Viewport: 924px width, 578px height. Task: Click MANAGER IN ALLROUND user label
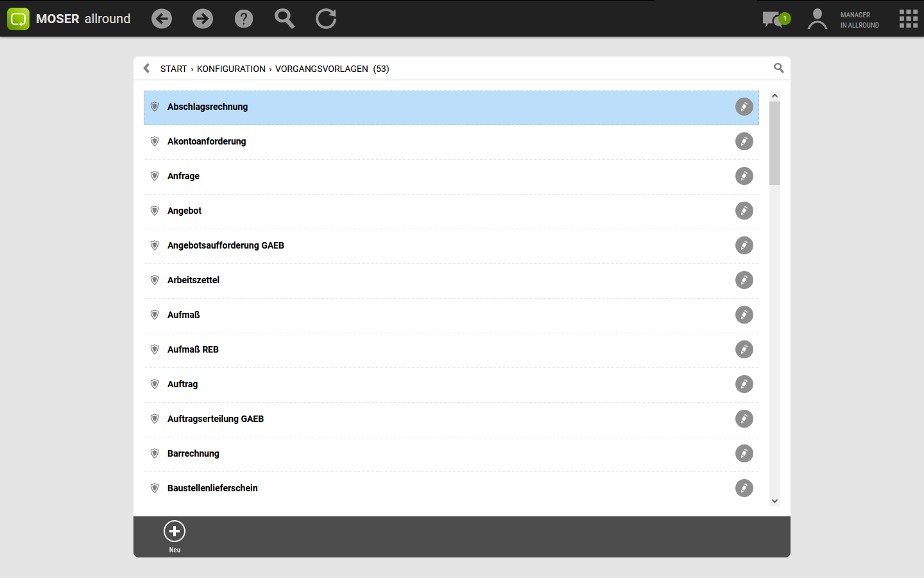860,20
